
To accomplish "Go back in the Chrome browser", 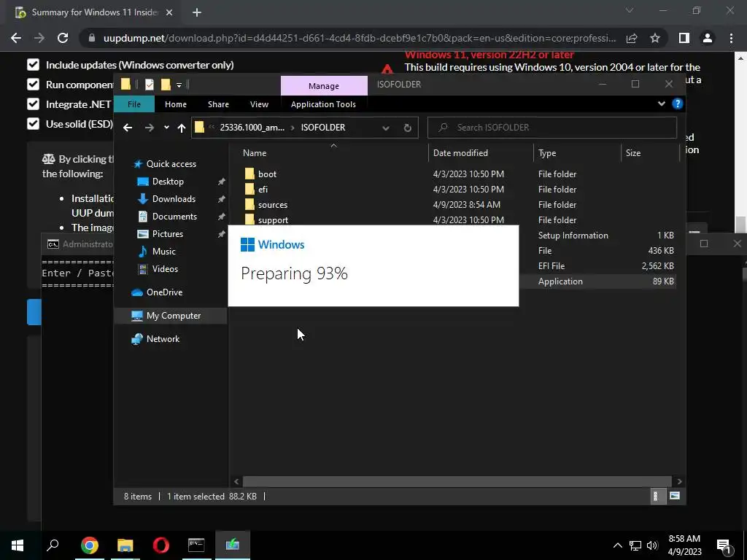I will click(16, 38).
